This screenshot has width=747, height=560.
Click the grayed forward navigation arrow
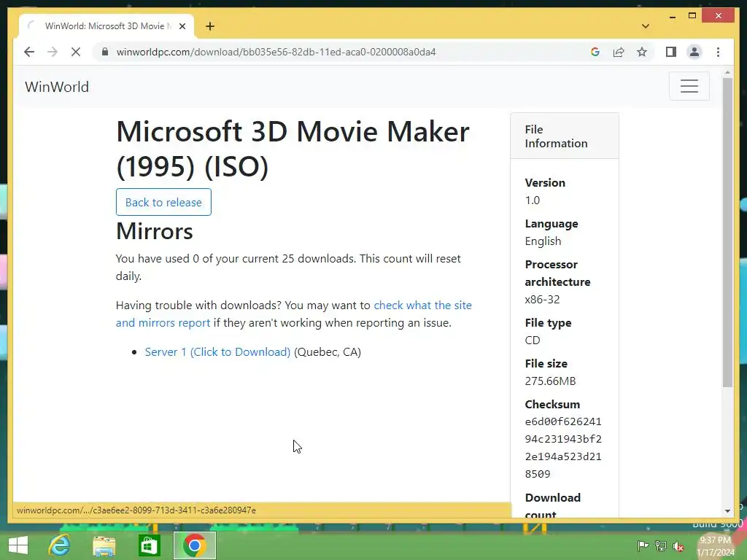[53, 52]
